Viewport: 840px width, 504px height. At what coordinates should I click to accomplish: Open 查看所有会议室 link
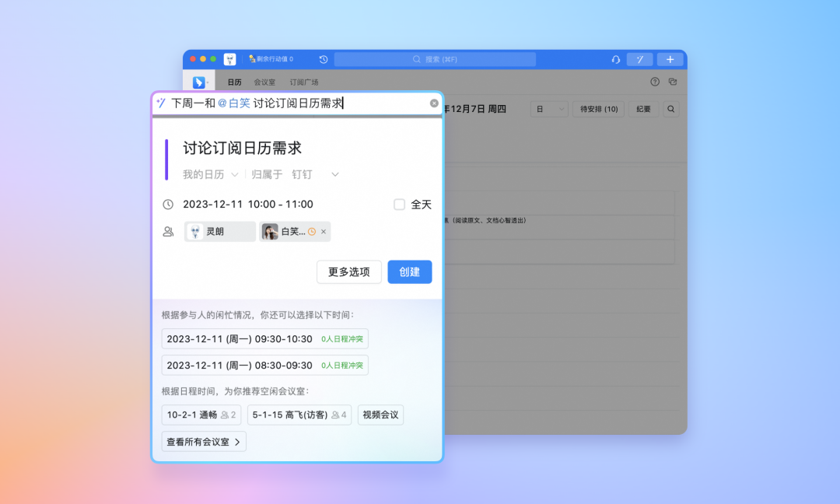coord(204,442)
